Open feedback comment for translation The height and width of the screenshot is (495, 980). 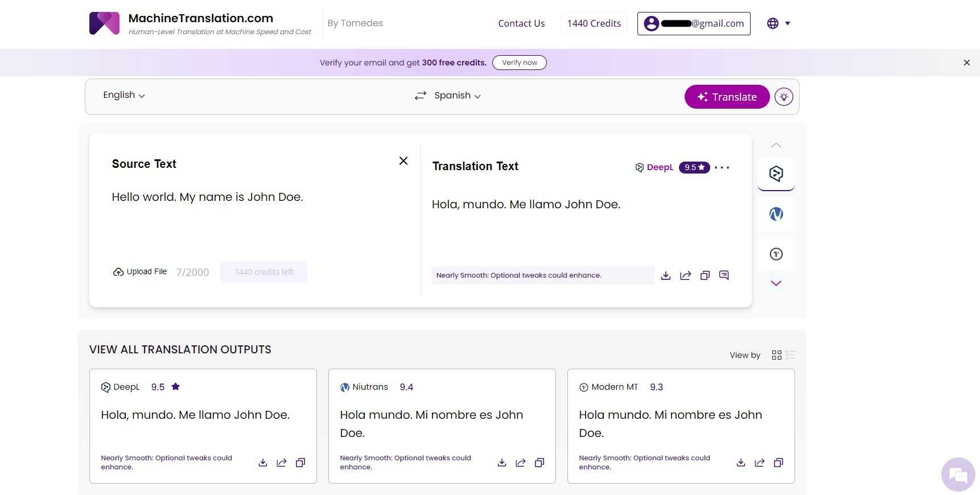(x=724, y=275)
